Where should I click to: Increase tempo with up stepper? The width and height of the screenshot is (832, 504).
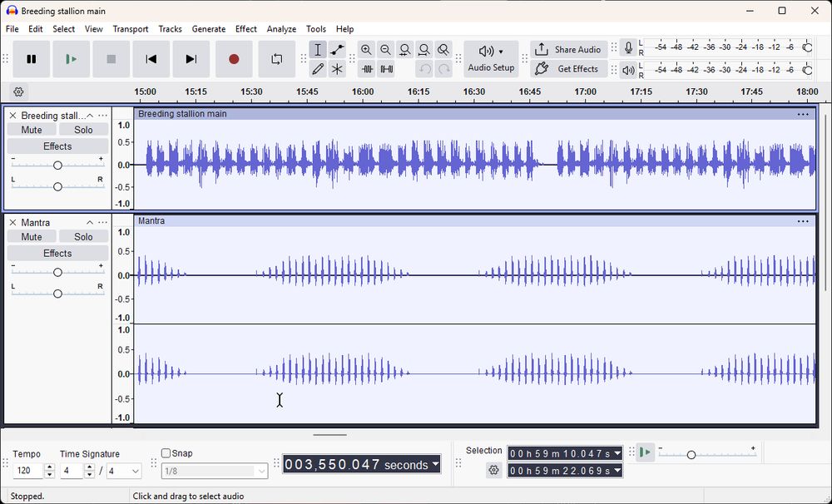click(49, 467)
